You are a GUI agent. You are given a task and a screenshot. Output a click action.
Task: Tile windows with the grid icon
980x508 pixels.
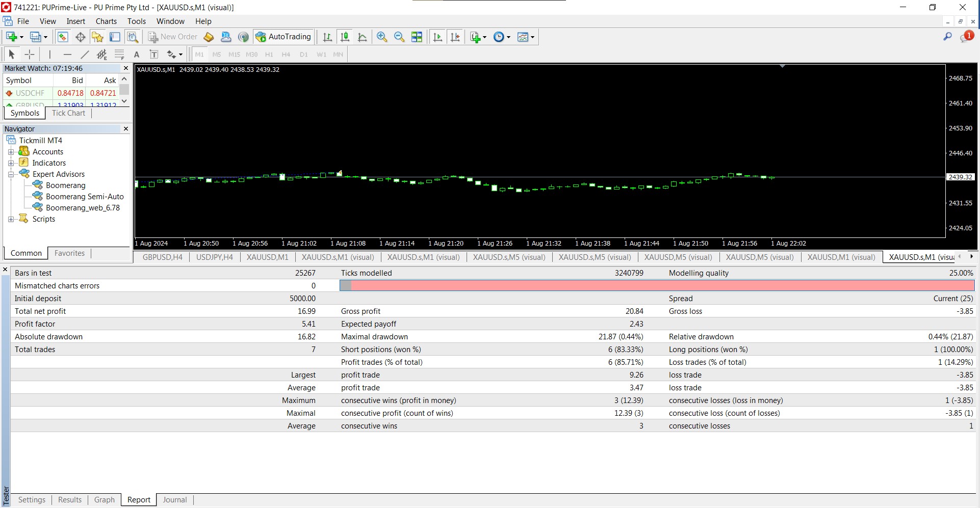[x=417, y=37]
